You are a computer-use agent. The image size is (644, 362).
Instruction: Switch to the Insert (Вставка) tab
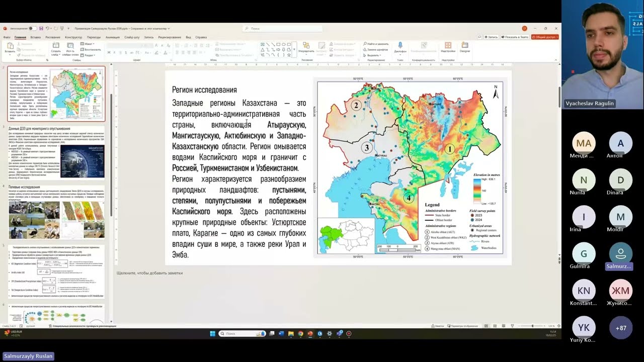coord(35,37)
